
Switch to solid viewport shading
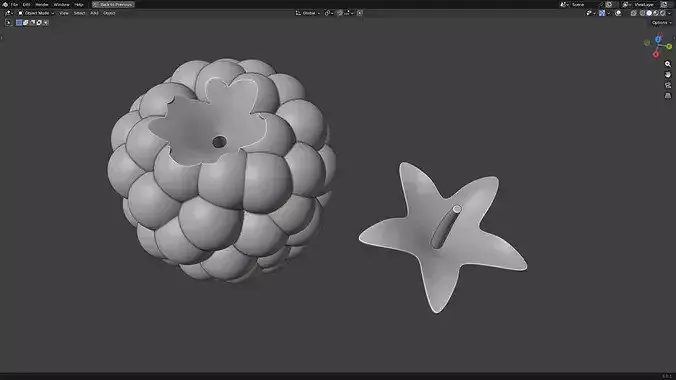point(649,13)
